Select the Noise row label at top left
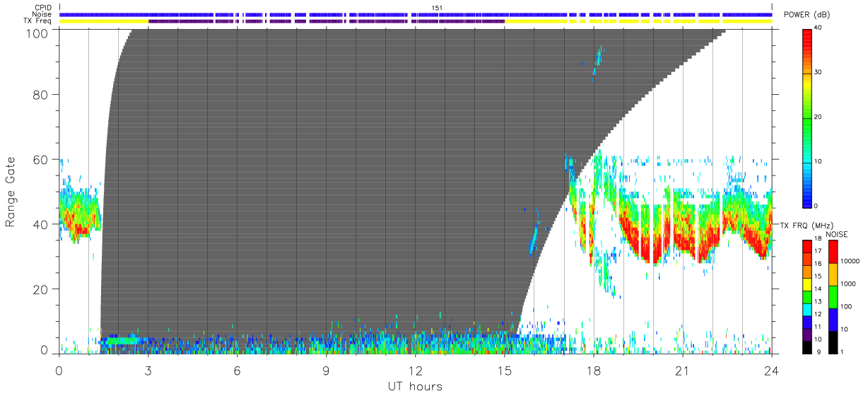 pyautogui.click(x=42, y=14)
